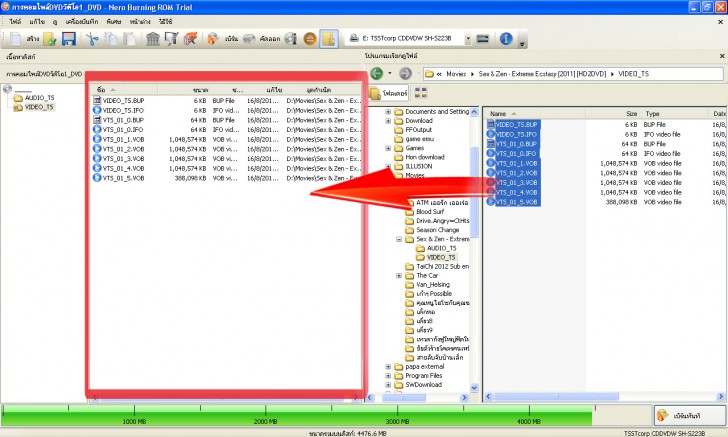Expand the Documents and Settings folder
728x437 pixels.
pyautogui.click(x=388, y=112)
